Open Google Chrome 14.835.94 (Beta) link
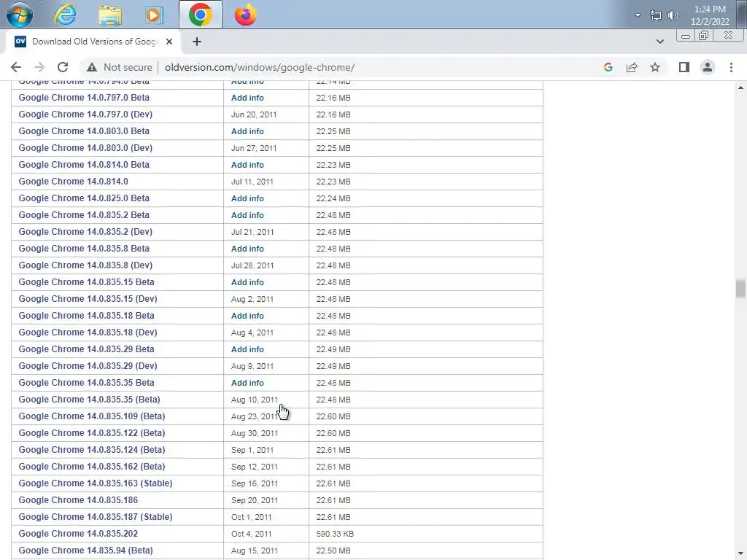The image size is (747, 560). tap(86, 551)
